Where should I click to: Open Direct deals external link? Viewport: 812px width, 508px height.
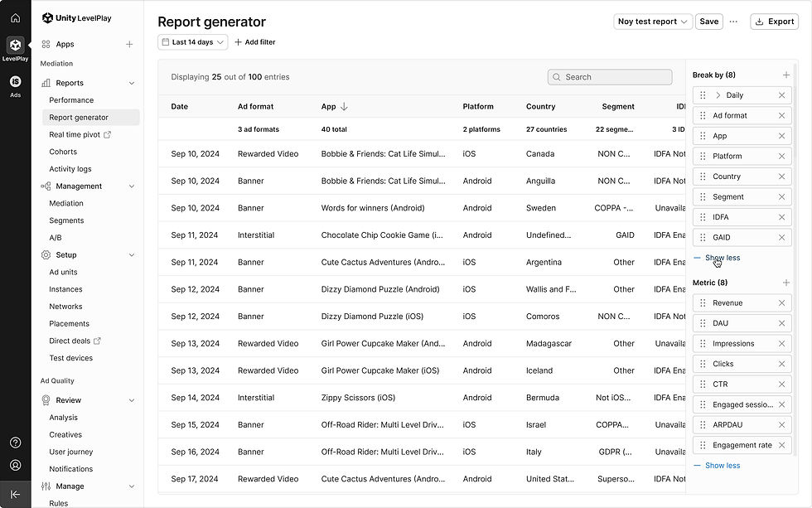pos(75,341)
